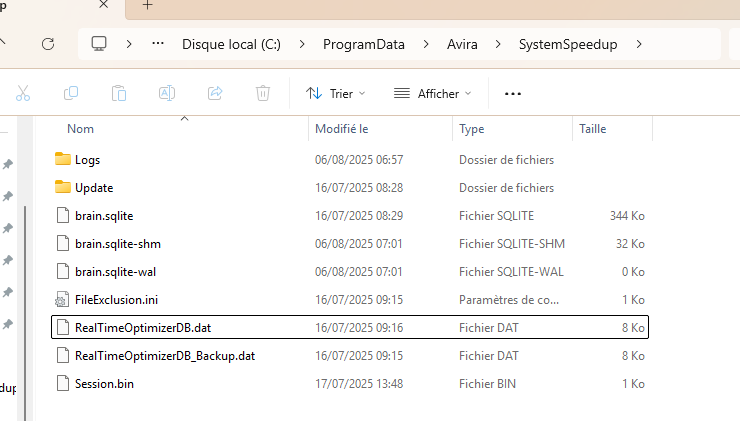
Task: Expand chevron after SystemSpeedup in breadcrumb
Action: pyautogui.click(x=640, y=44)
